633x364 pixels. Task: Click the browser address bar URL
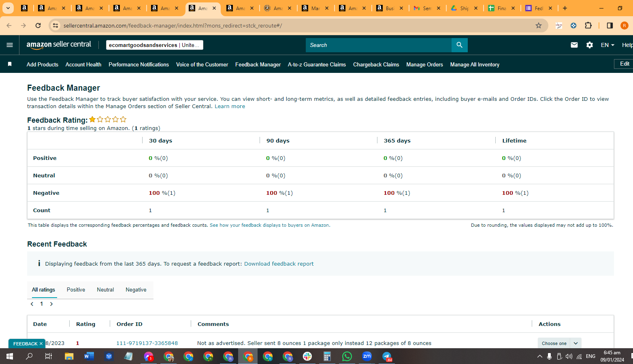(173, 26)
